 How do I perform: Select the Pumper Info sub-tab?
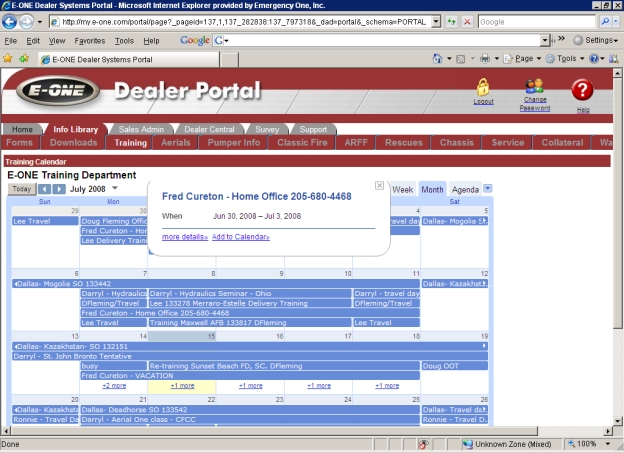coord(234,143)
